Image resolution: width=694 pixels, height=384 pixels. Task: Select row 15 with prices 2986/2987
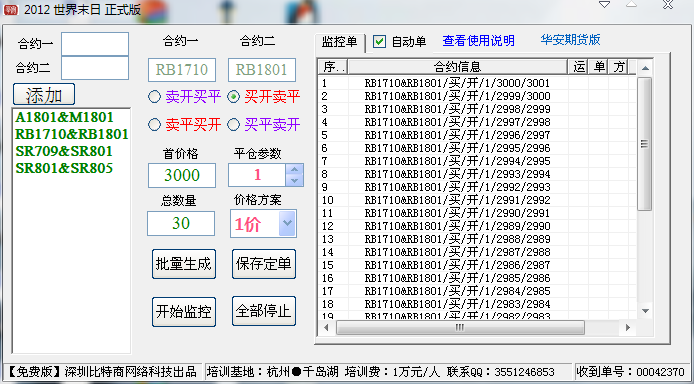477,265
